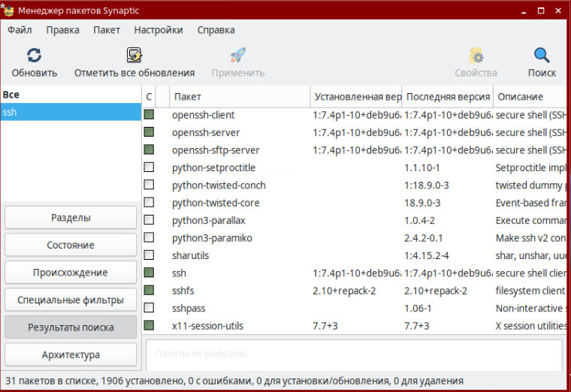The width and height of the screenshot is (571, 392).
Task: Mark python3-paramiko status checkbox
Action: [x=149, y=237]
